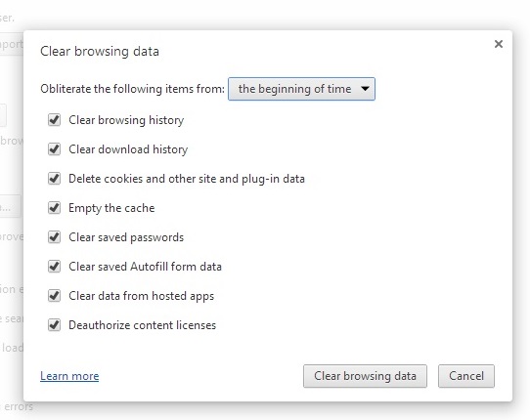
Task: Close the Clear browsing data dialog
Action: tap(499, 44)
